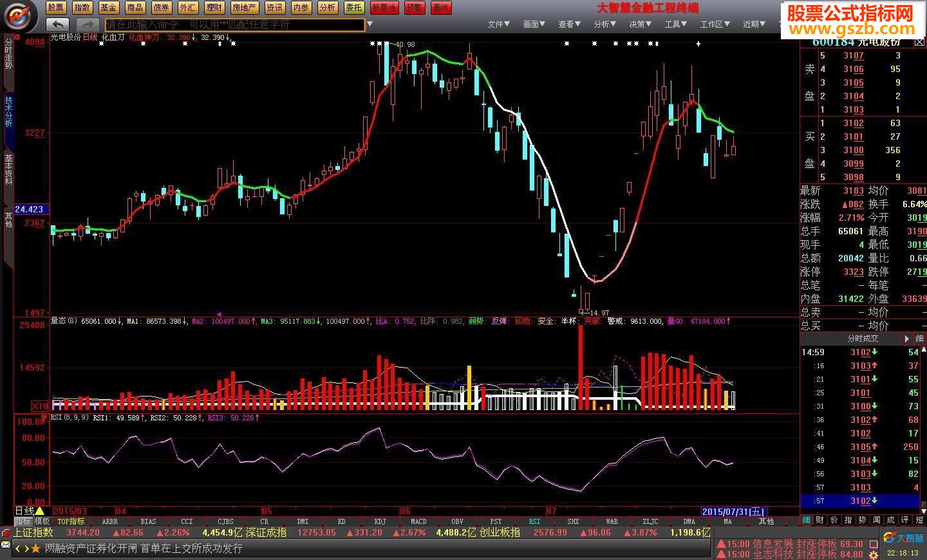Select the ARBR indicator

pos(109,521)
